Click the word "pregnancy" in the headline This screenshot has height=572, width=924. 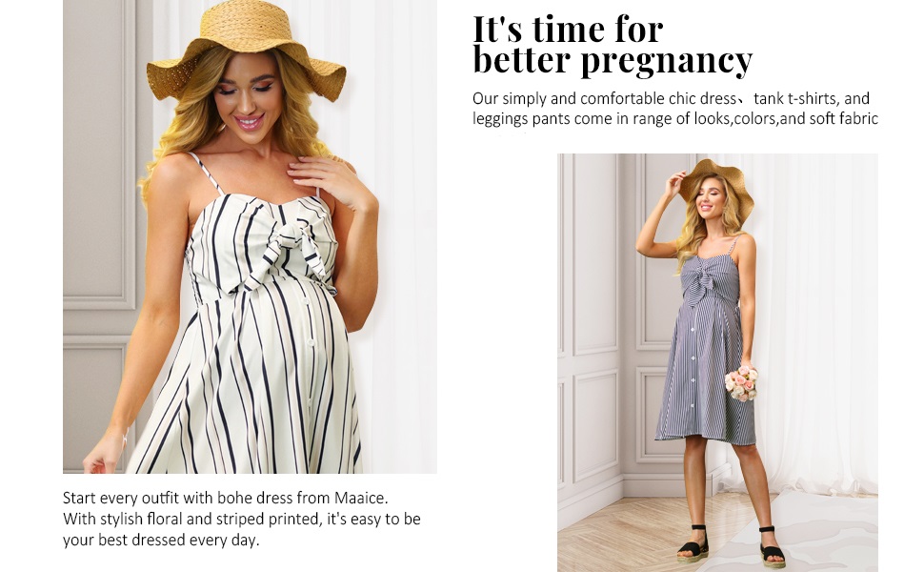tap(667, 61)
